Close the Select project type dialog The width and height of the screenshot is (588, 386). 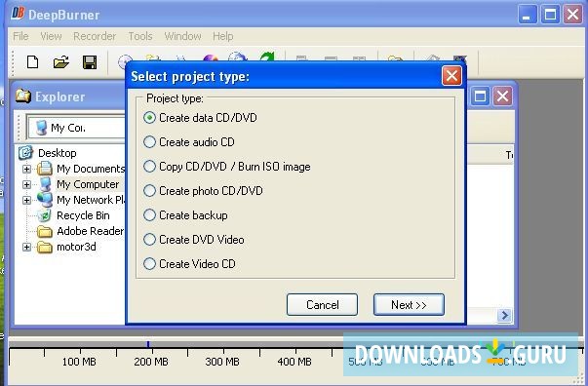[451, 76]
